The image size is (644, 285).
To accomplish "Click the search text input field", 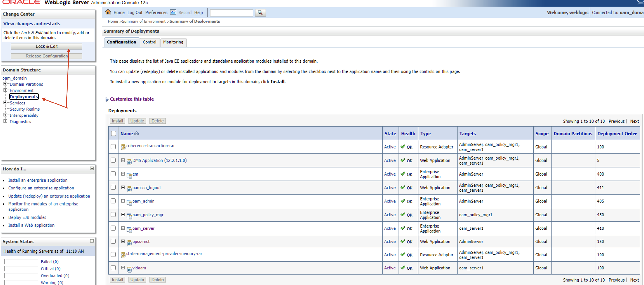I will click(x=231, y=12).
